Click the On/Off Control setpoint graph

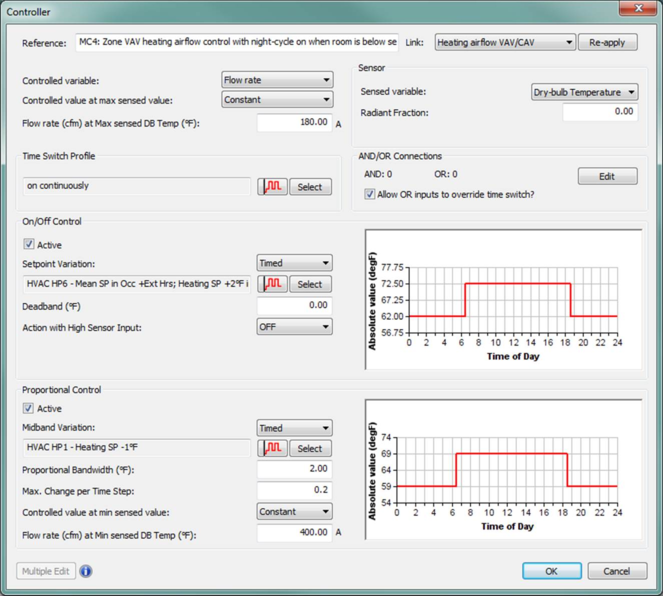(x=504, y=299)
